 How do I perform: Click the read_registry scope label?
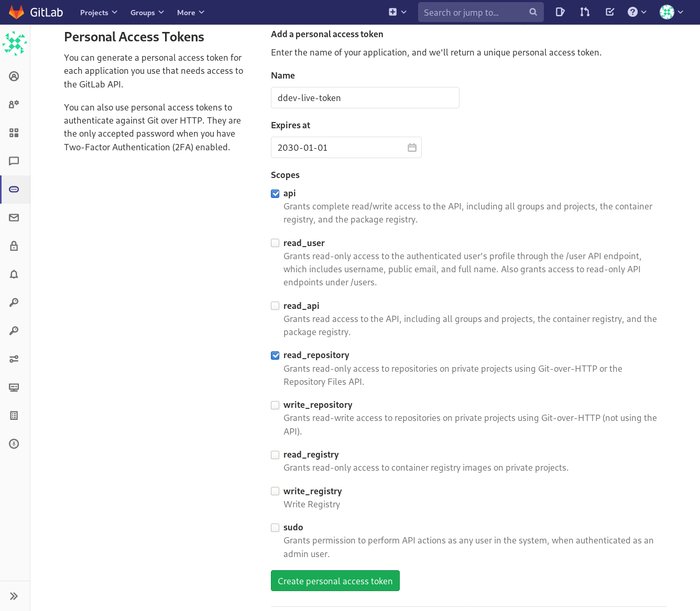pyautogui.click(x=311, y=454)
